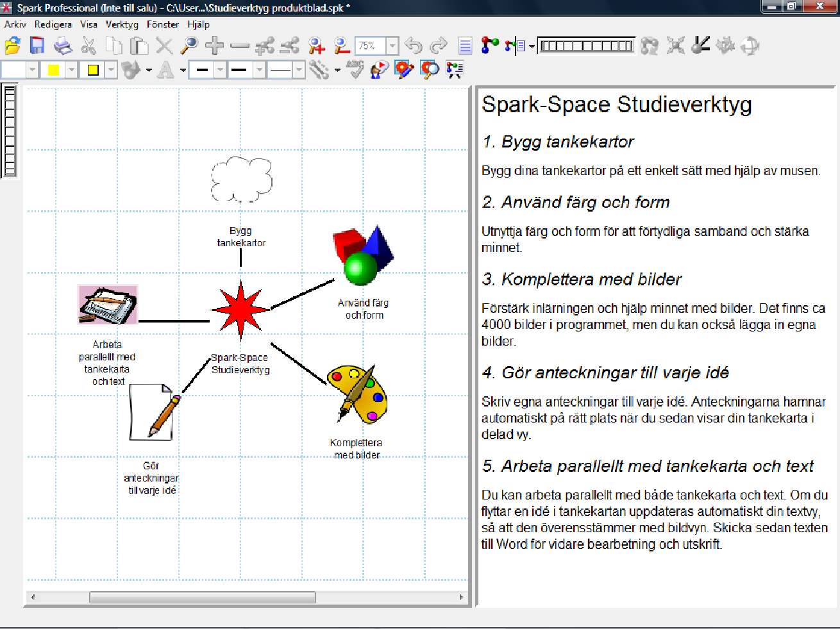Click the connector lines tool icon
The image size is (840, 629).
pyautogui.click(x=319, y=69)
